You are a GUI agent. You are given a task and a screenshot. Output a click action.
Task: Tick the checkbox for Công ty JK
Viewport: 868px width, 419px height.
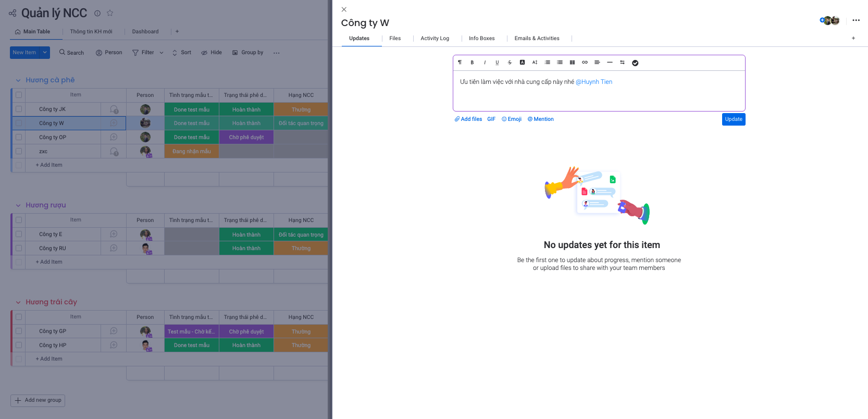pyautogui.click(x=19, y=109)
